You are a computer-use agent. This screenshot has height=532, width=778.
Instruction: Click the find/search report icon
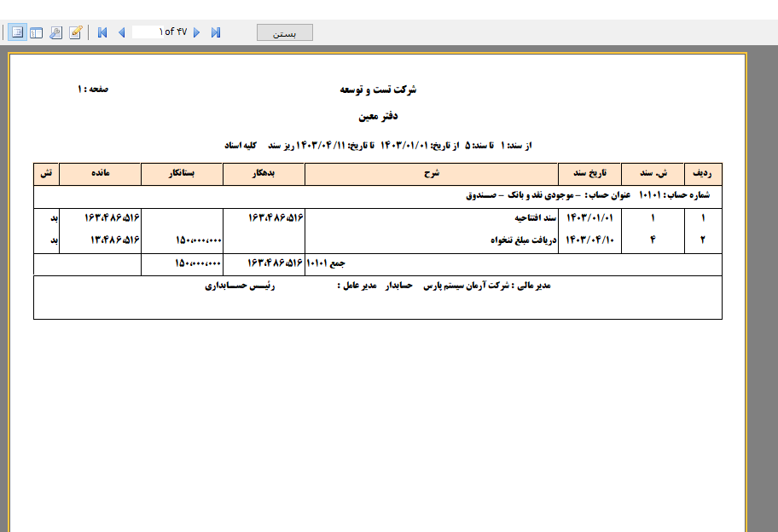tap(55, 32)
